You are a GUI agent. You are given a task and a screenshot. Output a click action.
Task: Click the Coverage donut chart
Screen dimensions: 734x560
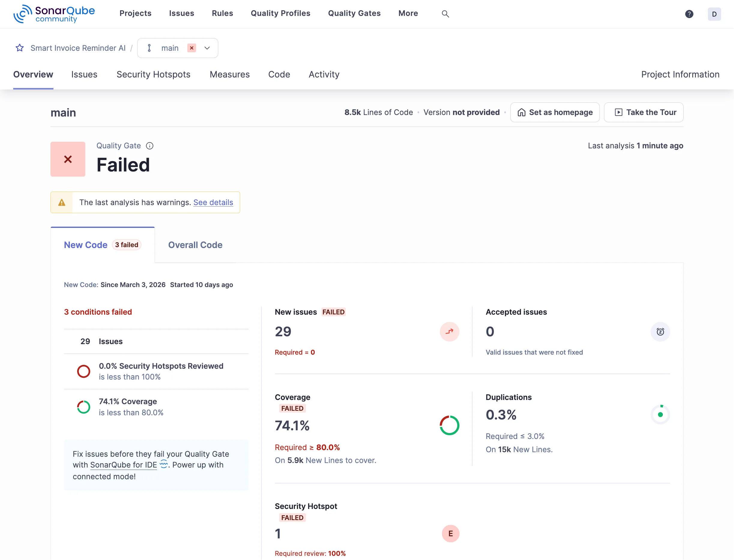(x=449, y=425)
